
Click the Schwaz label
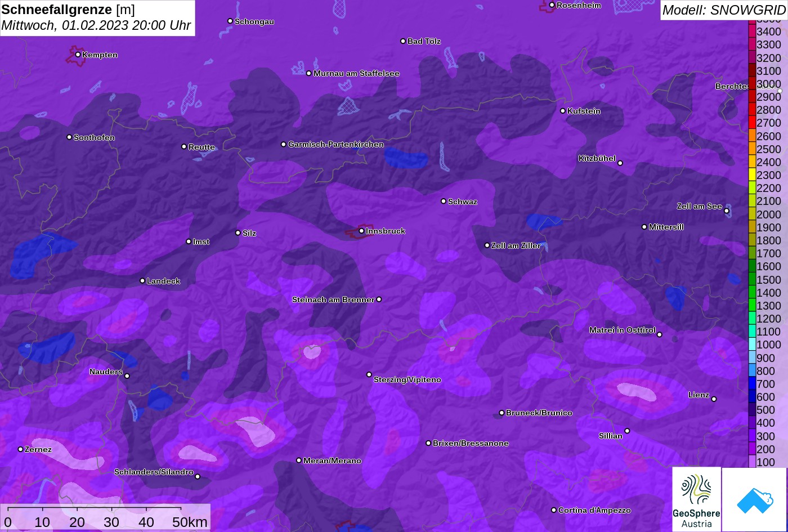point(463,202)
